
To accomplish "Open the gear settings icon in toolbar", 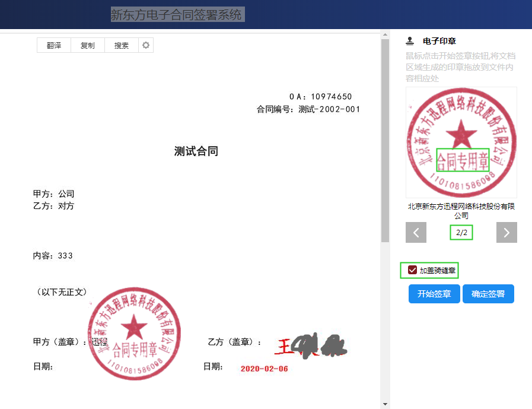I will [146, 46].
